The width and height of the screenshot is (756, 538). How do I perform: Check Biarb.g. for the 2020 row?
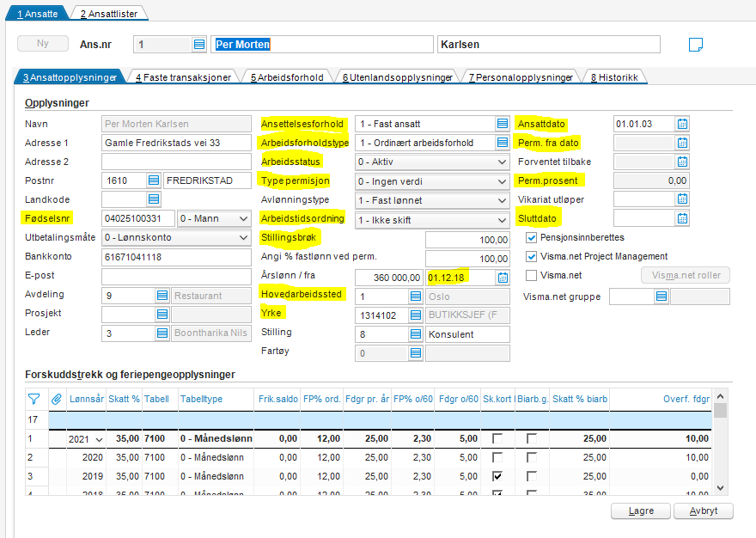(531, 457)
